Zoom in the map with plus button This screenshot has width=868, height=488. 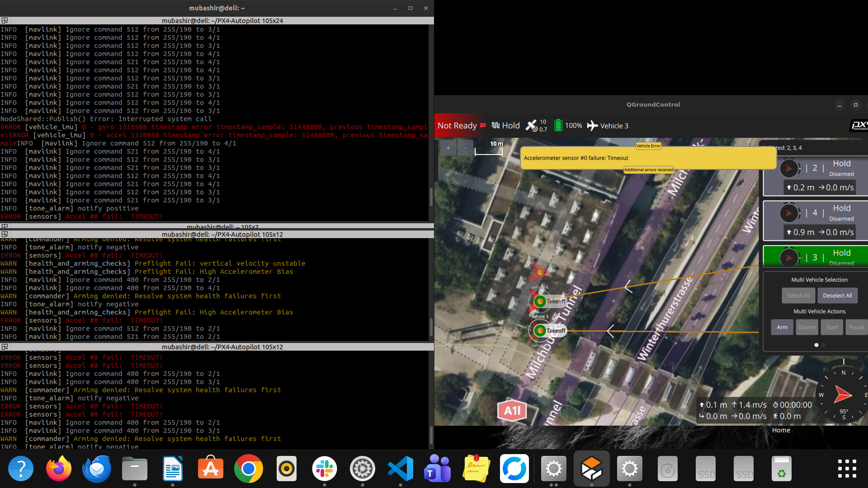coord(448,148)
